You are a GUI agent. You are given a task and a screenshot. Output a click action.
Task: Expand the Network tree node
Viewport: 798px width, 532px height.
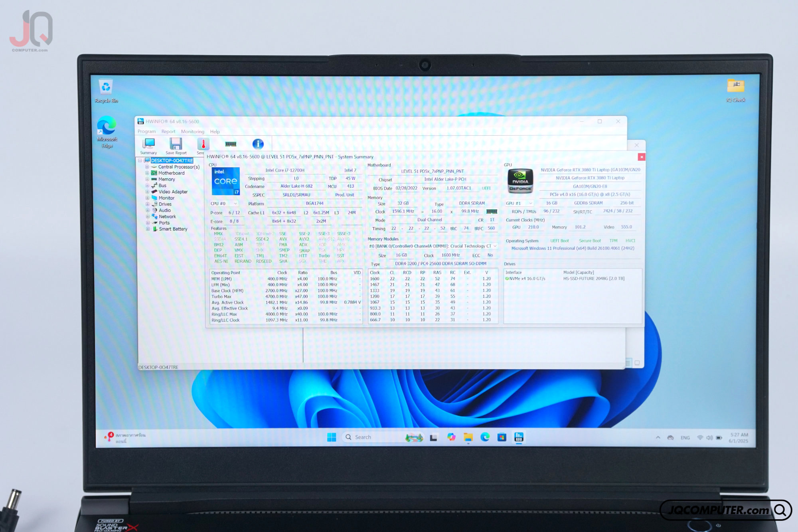point(148,217)
